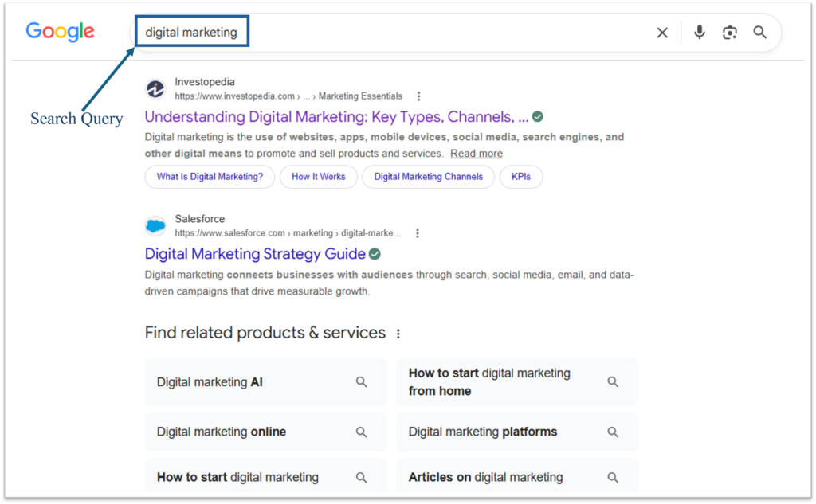Click the Find related products & services heading
This screenshot has height=504, width=816.
pyautogui.click(x=265, y=333)
